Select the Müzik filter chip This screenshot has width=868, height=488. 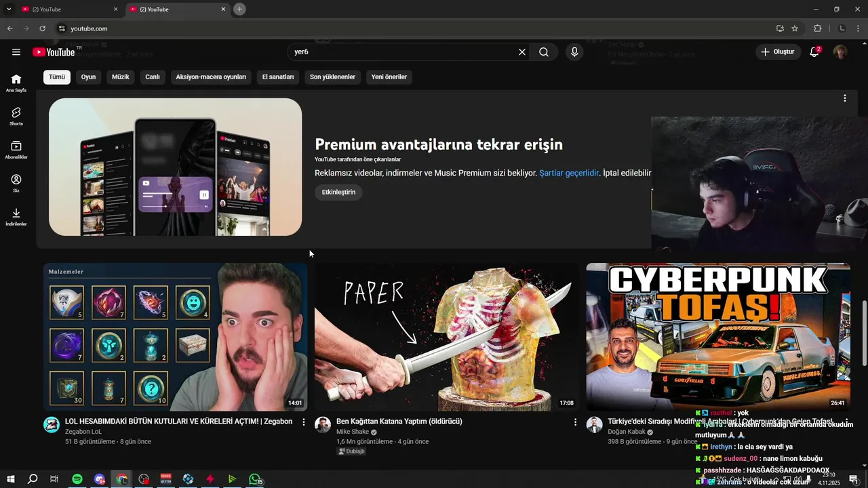click(120, 77)
